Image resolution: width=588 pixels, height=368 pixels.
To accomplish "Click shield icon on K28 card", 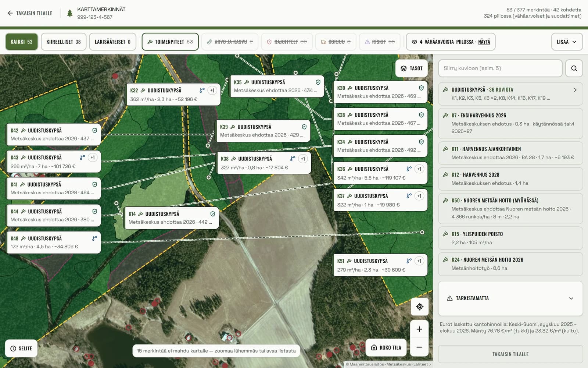I will [421, 115].
